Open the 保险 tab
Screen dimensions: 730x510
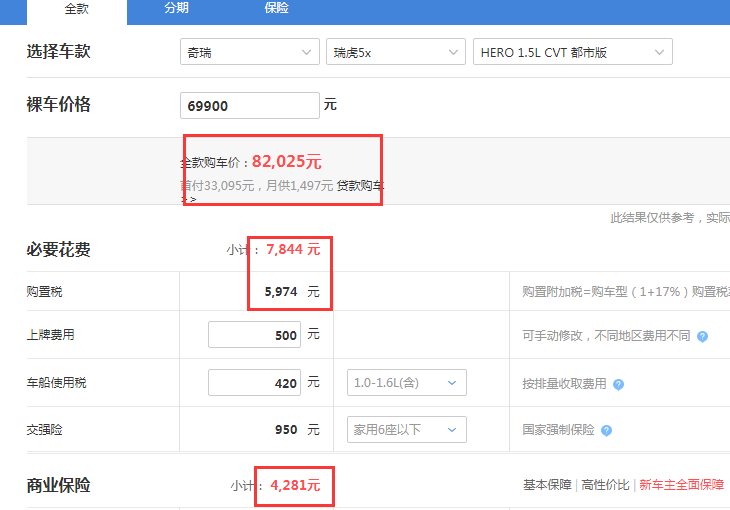click(x=277, y=8)
